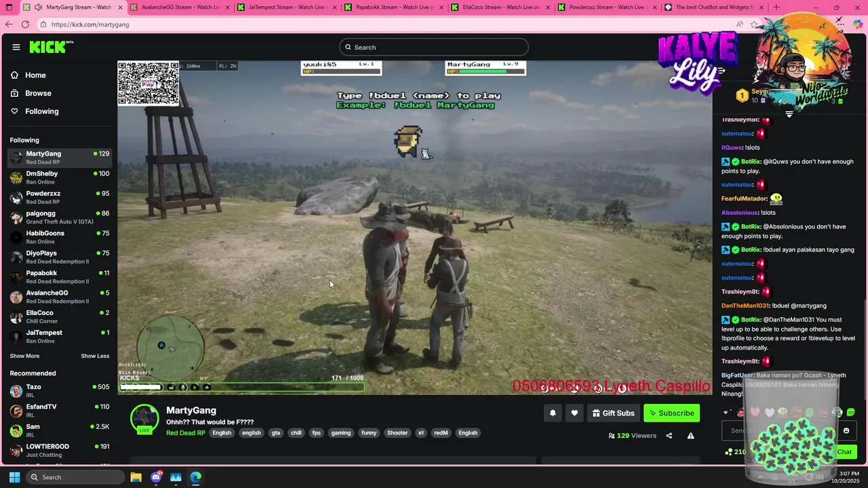
Task: Open paigongg channel from sidebar
Action: [59, 217]
